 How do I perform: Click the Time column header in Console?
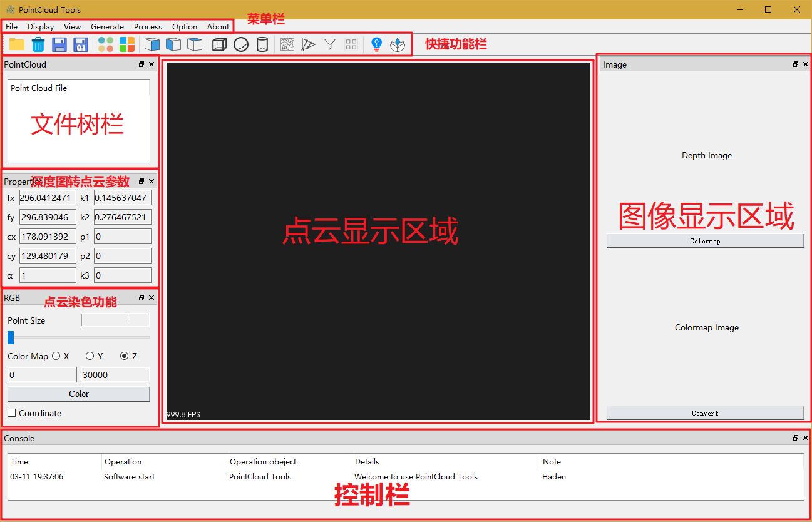(55, 462)
